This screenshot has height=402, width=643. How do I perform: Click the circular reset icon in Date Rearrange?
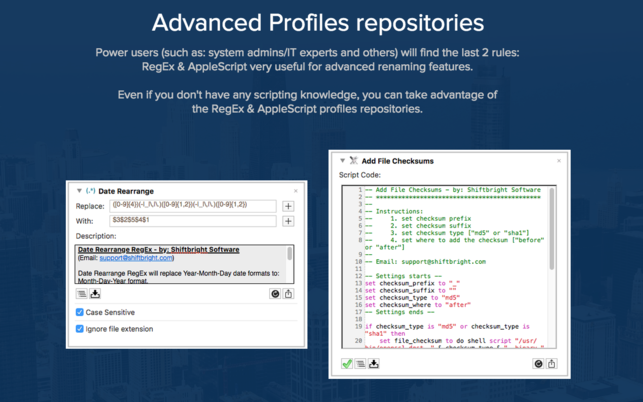tap(275, 294)
